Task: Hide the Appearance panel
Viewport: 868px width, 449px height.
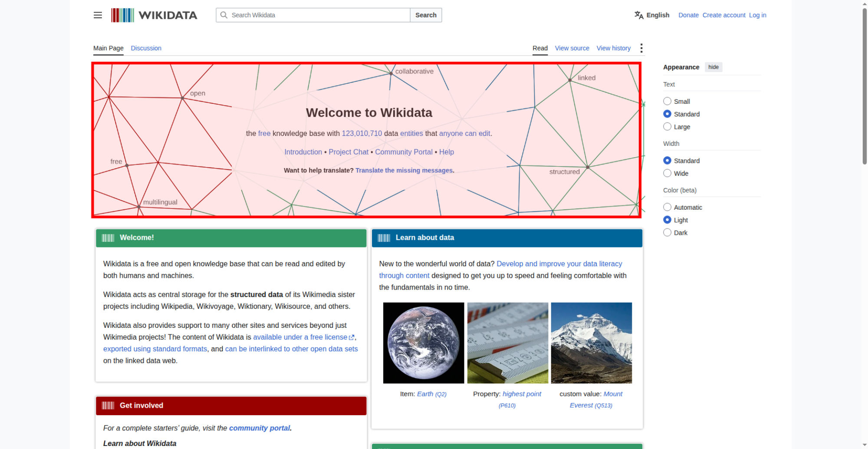Action: coord(713,67)
